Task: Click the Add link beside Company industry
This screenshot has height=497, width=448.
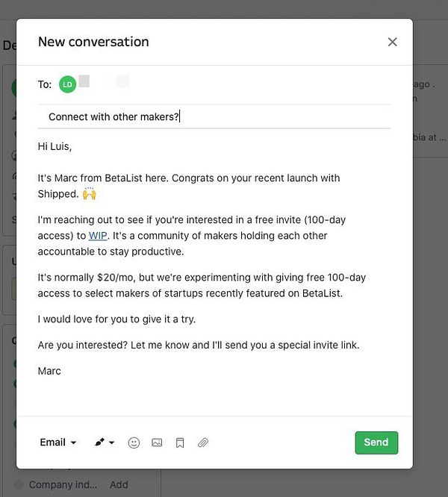Action: pyautogui.click(x=119, y=484)
